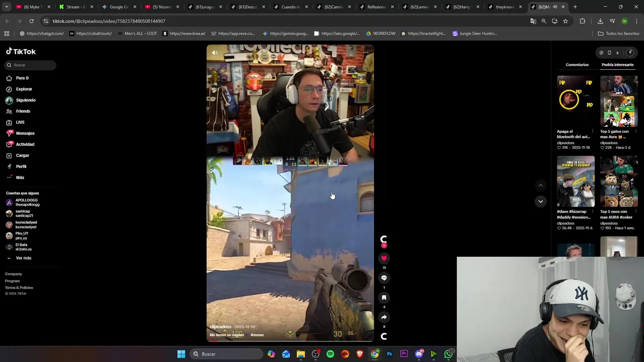Open the '#davo #bizarrap' video thumbnail

click(x=576, y=182)
